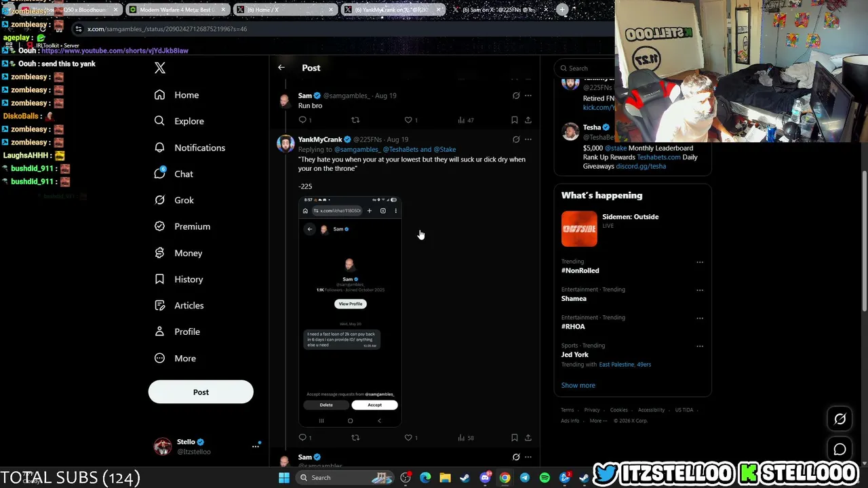Open Telegram from the taskbar
This screenshot has height=488, width=868.
point(525,478)
